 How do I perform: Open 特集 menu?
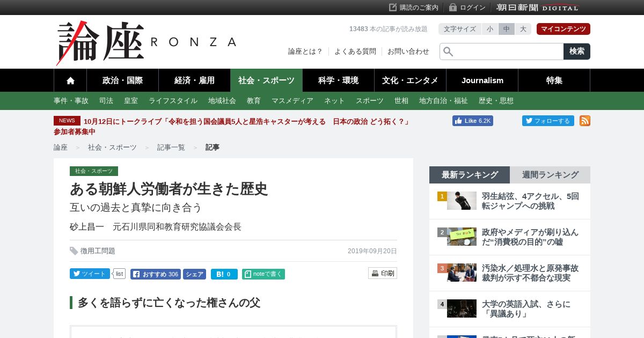tap(554, 80)
